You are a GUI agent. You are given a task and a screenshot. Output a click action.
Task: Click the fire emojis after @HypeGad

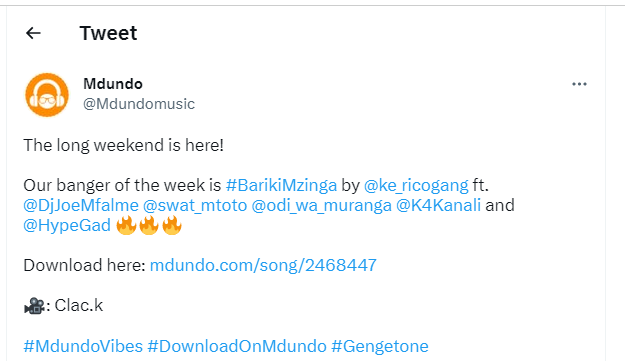149,226
